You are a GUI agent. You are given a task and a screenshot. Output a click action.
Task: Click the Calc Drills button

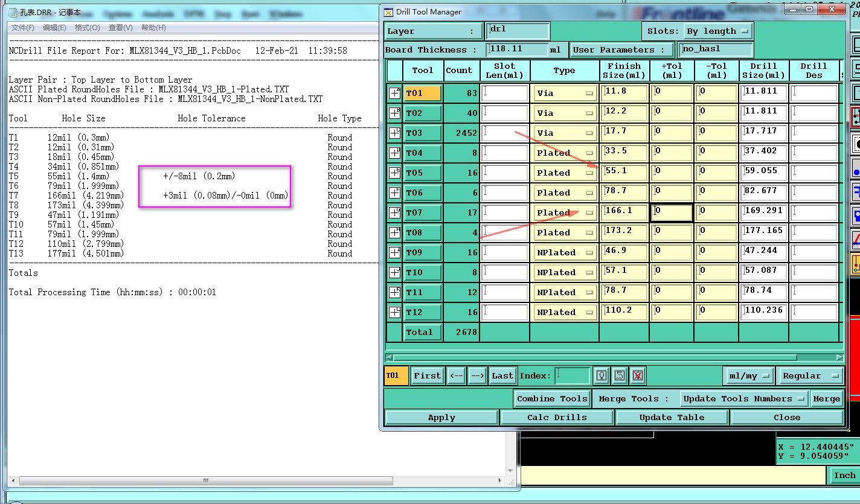click(557, 418)
